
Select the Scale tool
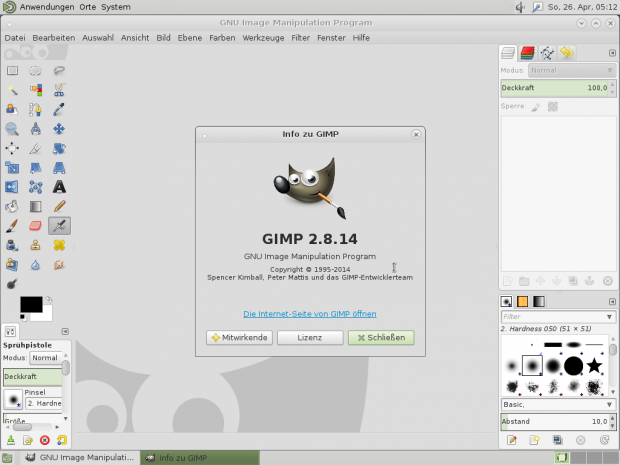12,168
